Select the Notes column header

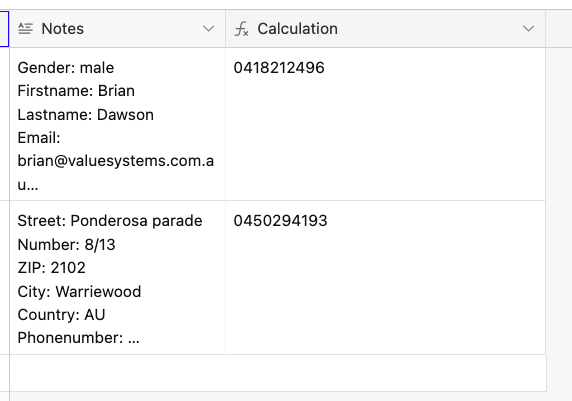point(117,29)
